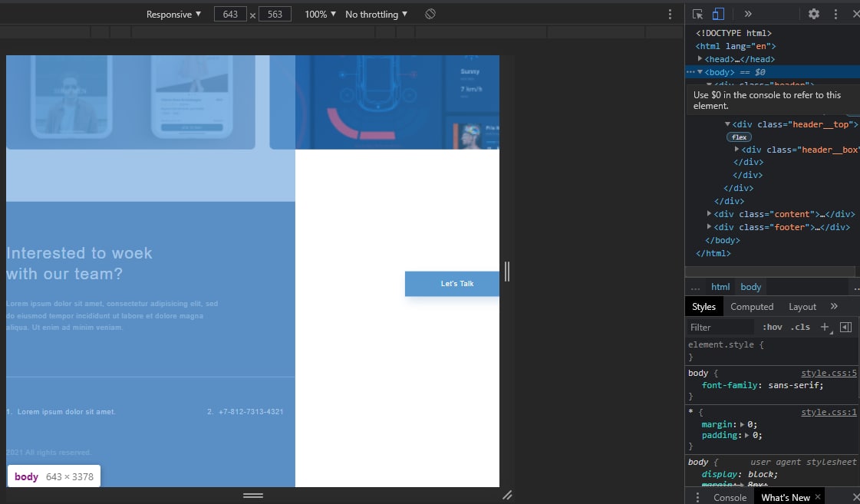
Task: Click the flex badge in Elements tree
Action: click(739, 137)
